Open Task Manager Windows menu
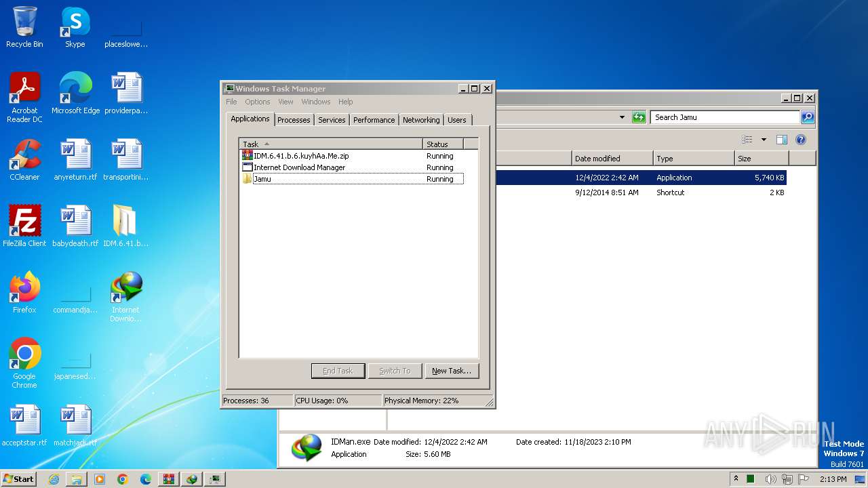 pos(316,102)
